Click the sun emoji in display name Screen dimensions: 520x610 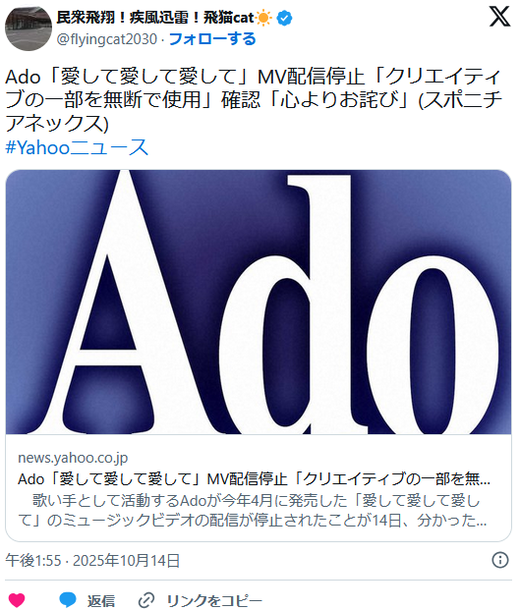(x=264, y=18)
